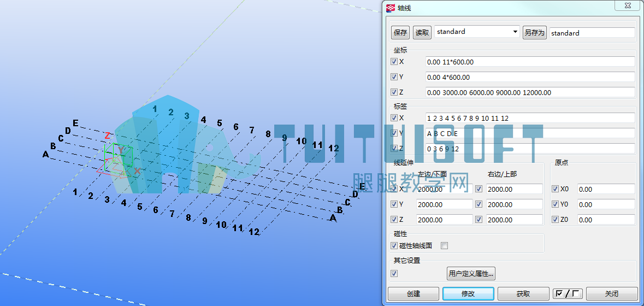Click the label Y field A B C D E
Image resolution: width=644 pixels, height=306 pixels.
point(530,133)
